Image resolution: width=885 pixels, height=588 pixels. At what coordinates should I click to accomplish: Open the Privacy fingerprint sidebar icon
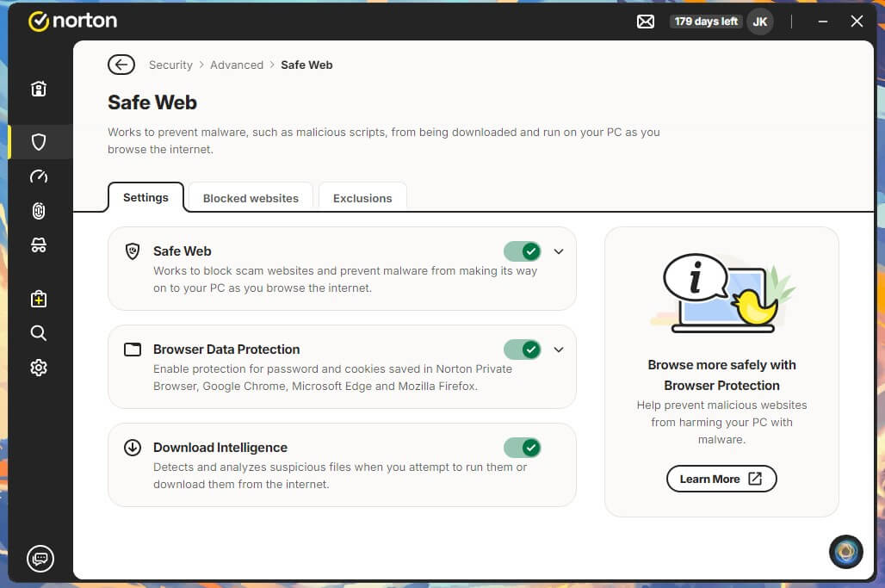[x=39, y=211]
